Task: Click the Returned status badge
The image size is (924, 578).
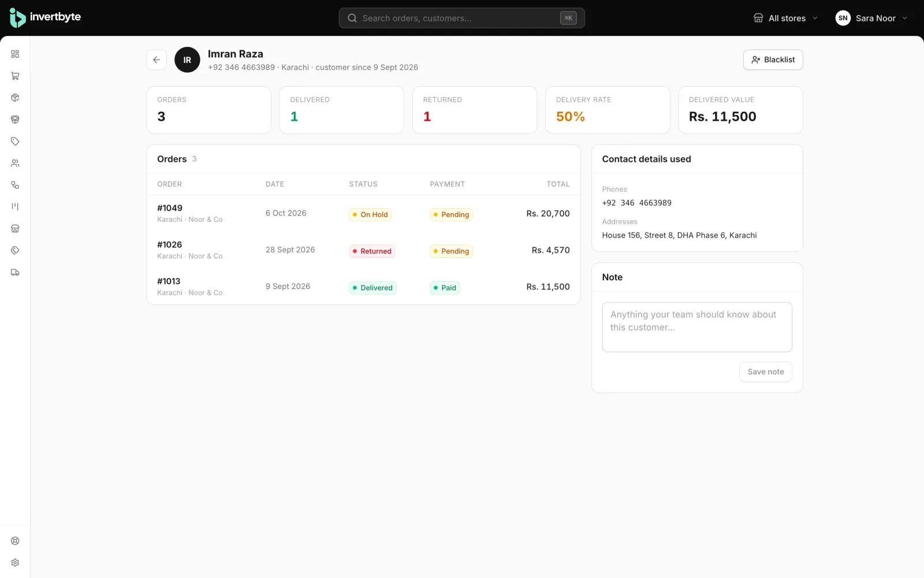Action: [372, 251]
